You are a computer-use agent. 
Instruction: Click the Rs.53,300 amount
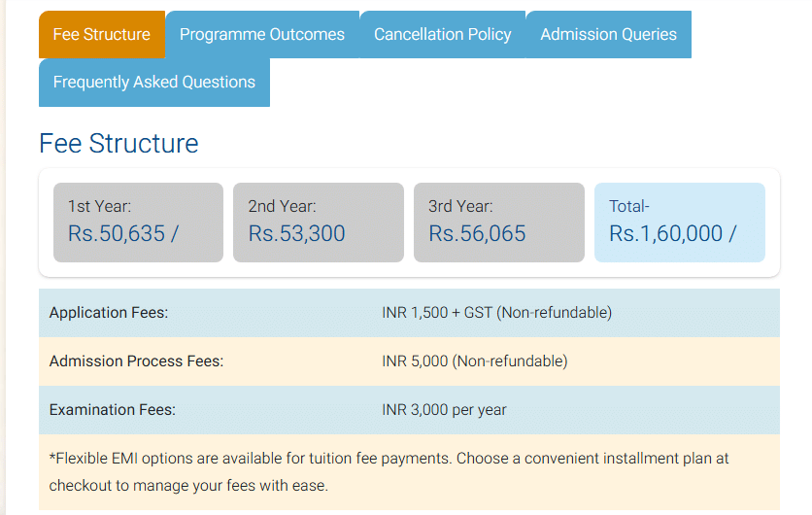pos(296,233)
